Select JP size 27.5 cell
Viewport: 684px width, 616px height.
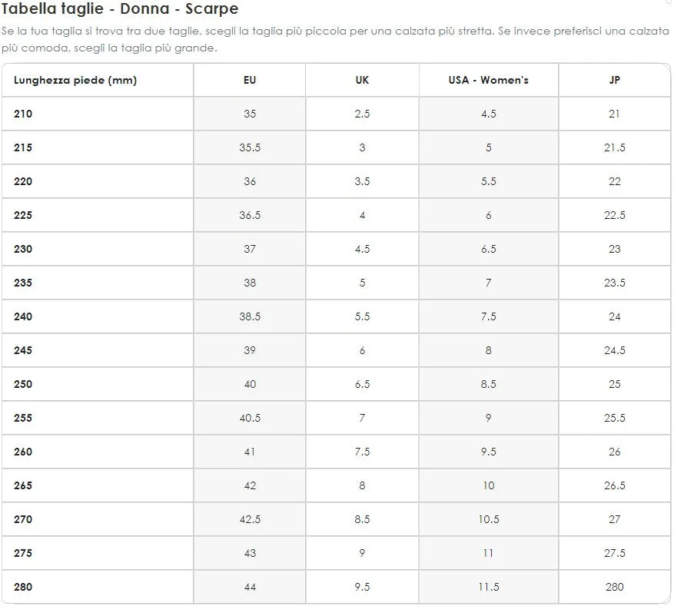(x=614, y=553)
